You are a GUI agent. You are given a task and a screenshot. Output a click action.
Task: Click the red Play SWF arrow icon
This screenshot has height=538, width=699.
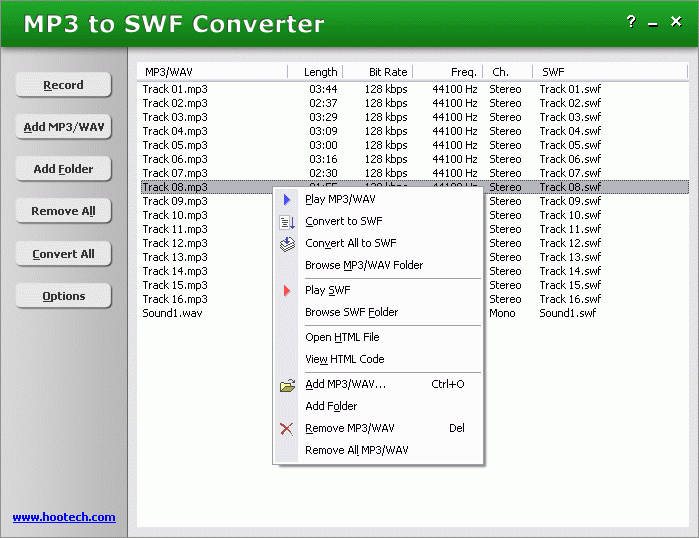(x=287, y=290)
